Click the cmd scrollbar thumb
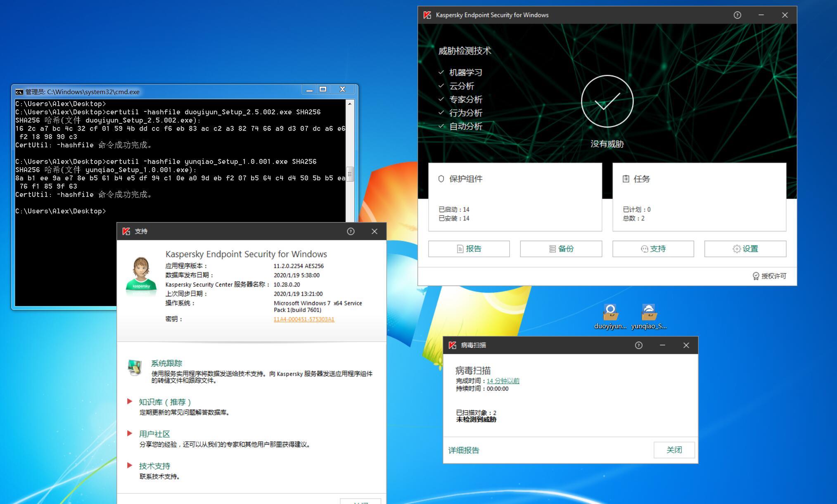This screenshot has width=837, height=504. [x=350, y=174]
